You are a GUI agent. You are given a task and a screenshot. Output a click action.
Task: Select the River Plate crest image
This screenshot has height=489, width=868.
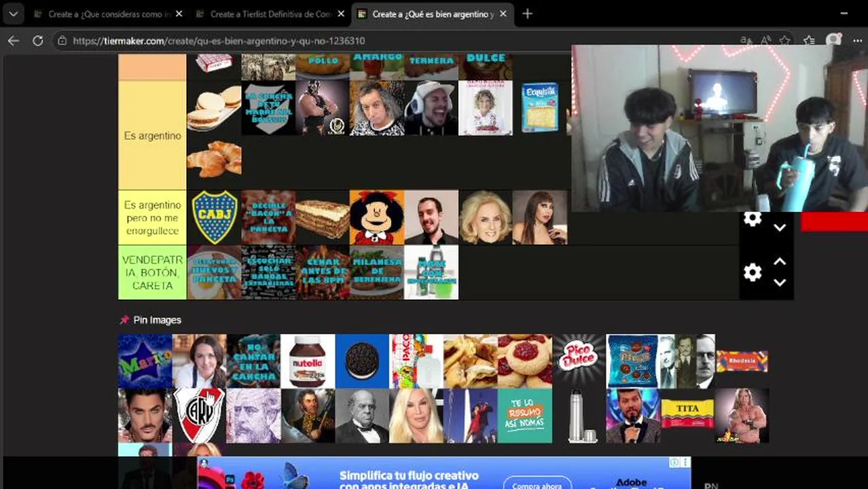pos(199,416)
